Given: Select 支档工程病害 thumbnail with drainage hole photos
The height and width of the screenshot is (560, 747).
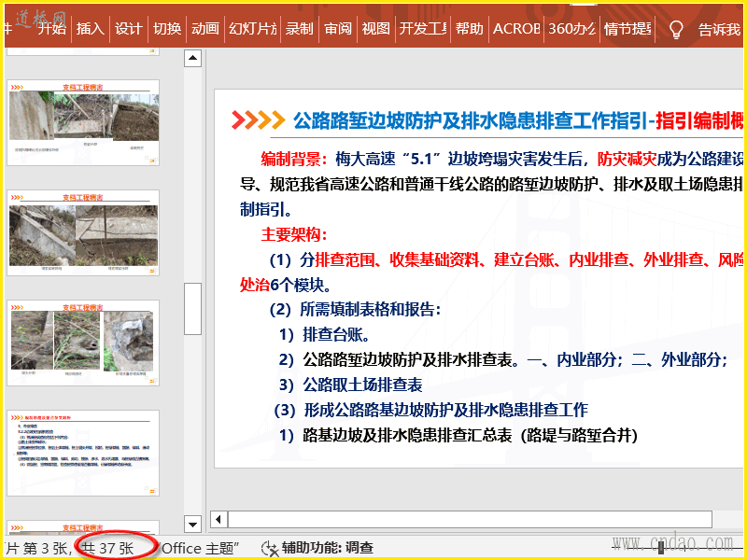Looking at the screenshot, I should 83,343.
